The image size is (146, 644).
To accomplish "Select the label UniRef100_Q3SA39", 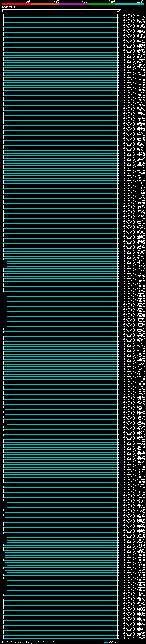I will [134, 281].
